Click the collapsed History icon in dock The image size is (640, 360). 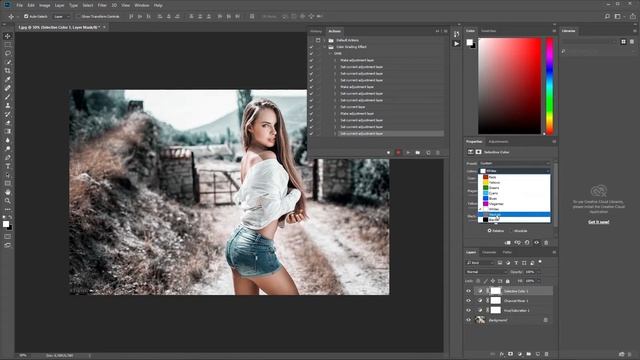coord(456,34)
